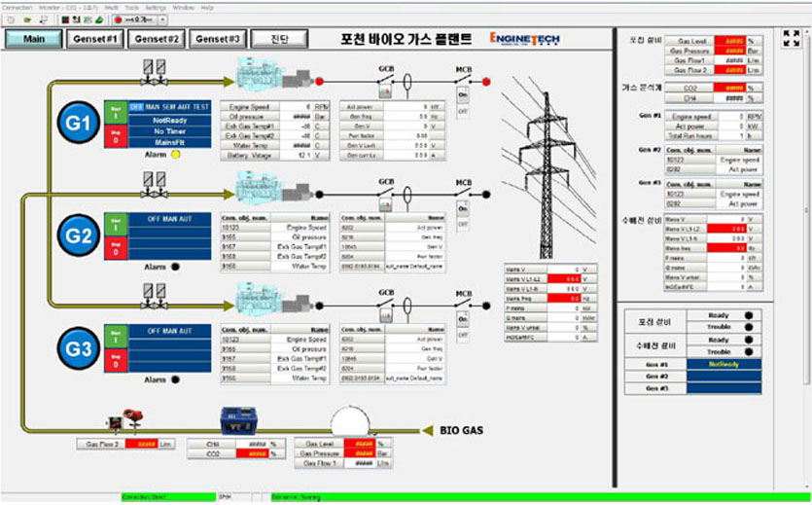Screen dimensions: 812x505
Task: Select TEST mode in G1 mode bar
Action: [x=201, y=107]
